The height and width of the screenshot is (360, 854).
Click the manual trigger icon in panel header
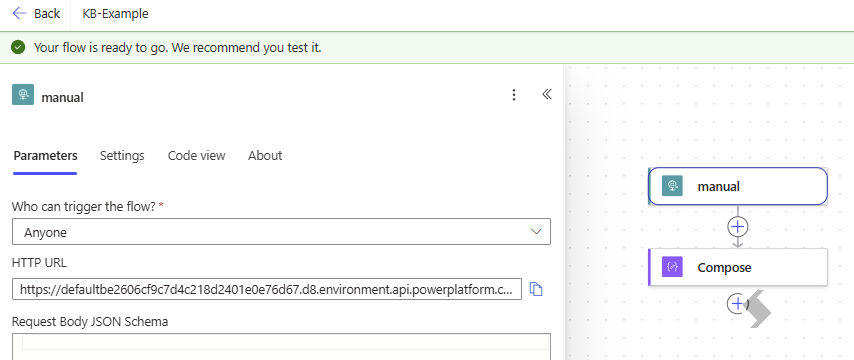[23, 95]
